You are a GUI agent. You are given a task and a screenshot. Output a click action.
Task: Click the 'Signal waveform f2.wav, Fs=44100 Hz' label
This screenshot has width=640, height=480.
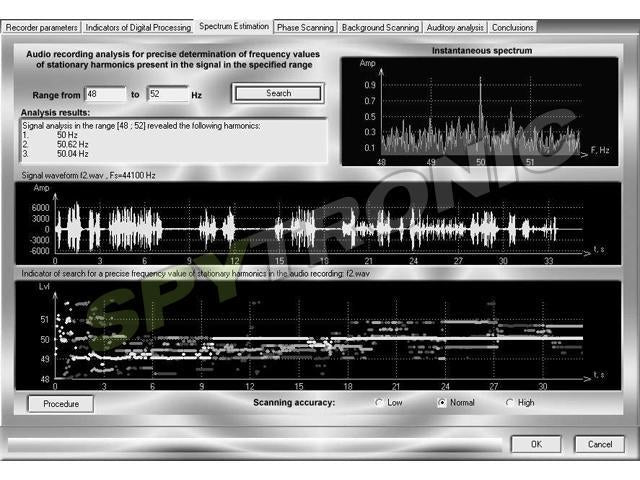point(88,176)
